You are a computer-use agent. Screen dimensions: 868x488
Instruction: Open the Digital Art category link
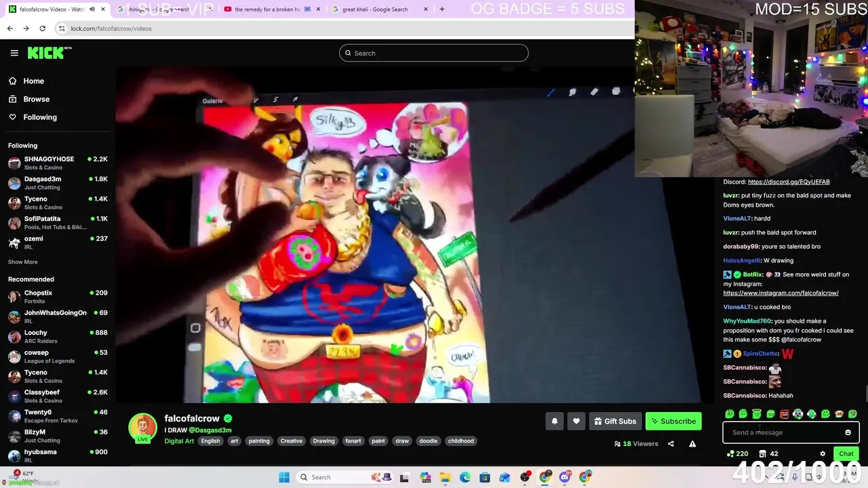point(179,441)
